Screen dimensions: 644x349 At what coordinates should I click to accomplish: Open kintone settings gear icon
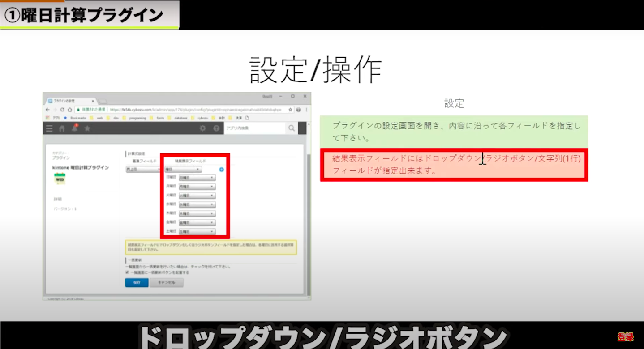click(202, 128)
